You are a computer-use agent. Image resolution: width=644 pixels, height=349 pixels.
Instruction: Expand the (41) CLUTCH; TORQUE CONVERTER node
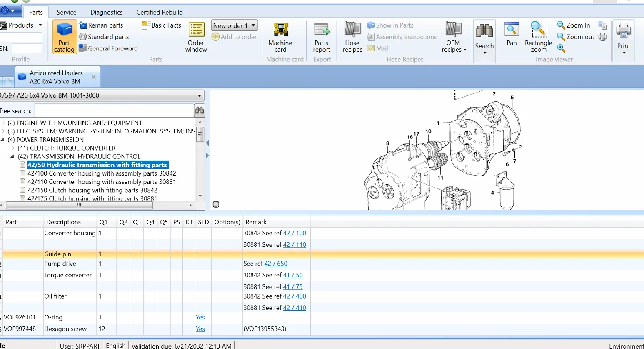tap(13, 148)
